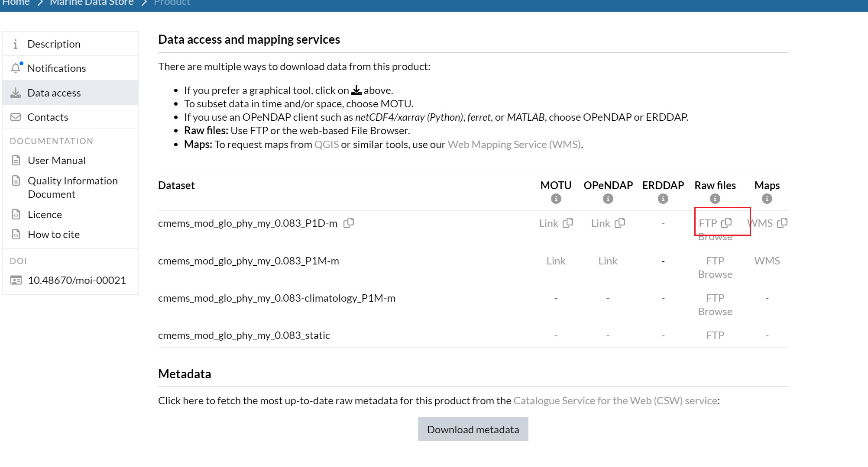This screenshot has width=868, height=467.
Task: Open the QGIS link
Action: (327, 144)
